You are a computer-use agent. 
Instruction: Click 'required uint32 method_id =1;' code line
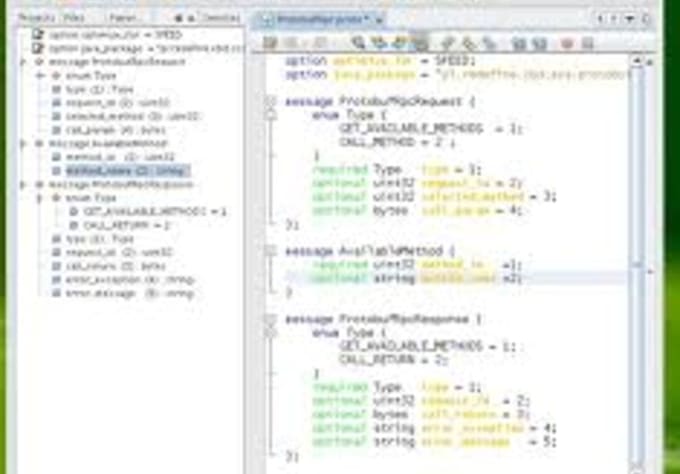click(418, 264)
